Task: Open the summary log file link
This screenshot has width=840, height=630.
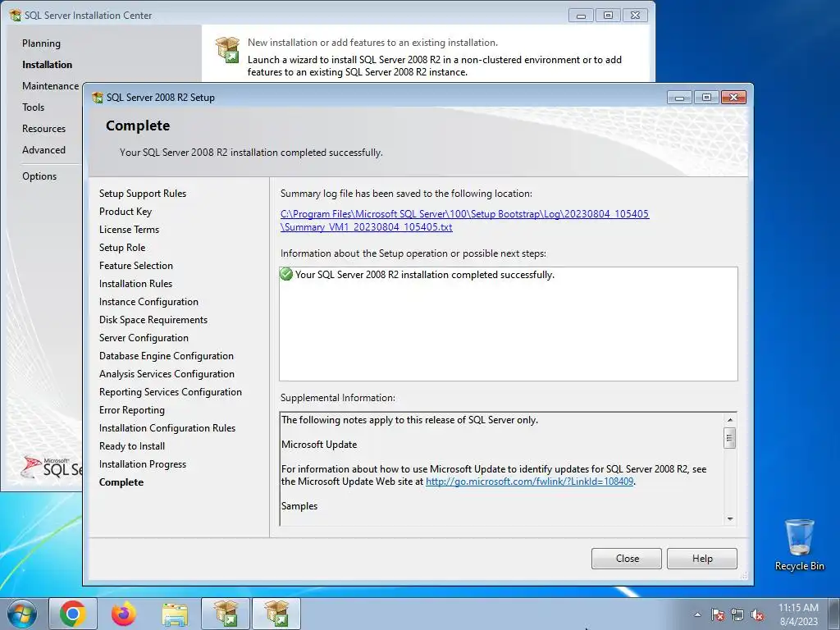Action: (464, 220)
